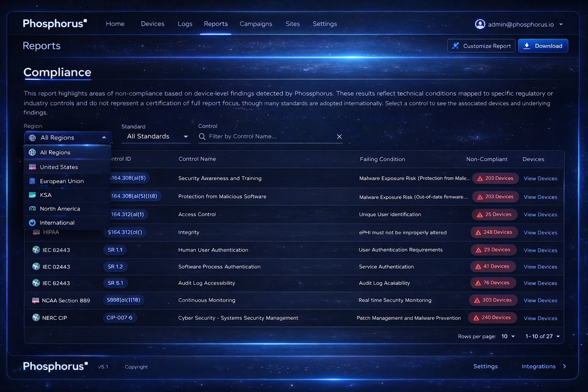Click the Customize Report button
This screenshot has height=392, width=588.
click(481, 46)
